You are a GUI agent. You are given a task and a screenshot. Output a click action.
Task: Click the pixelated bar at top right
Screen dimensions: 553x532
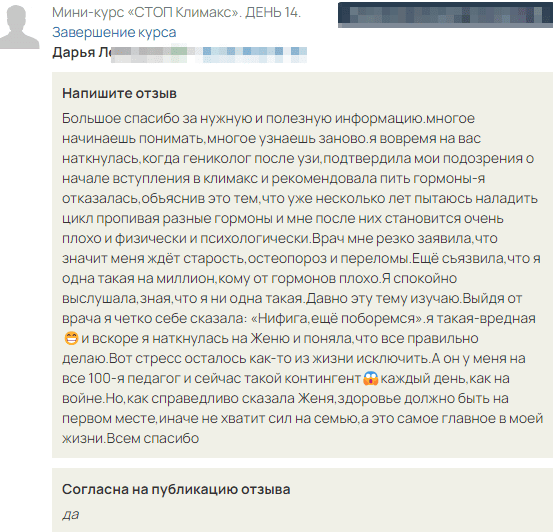pos(445,15)
